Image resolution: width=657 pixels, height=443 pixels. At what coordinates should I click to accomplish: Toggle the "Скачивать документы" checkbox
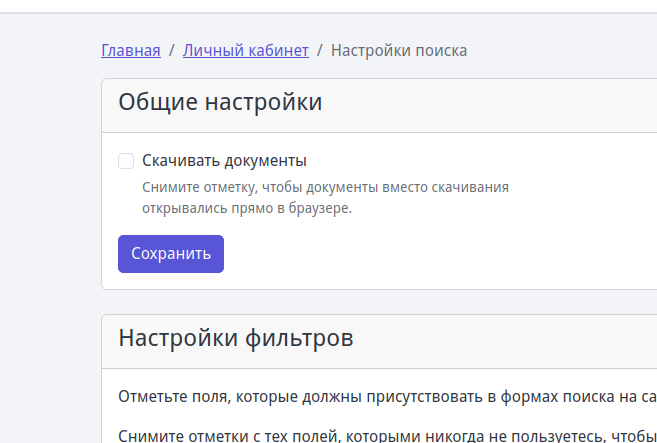(126, 161)
